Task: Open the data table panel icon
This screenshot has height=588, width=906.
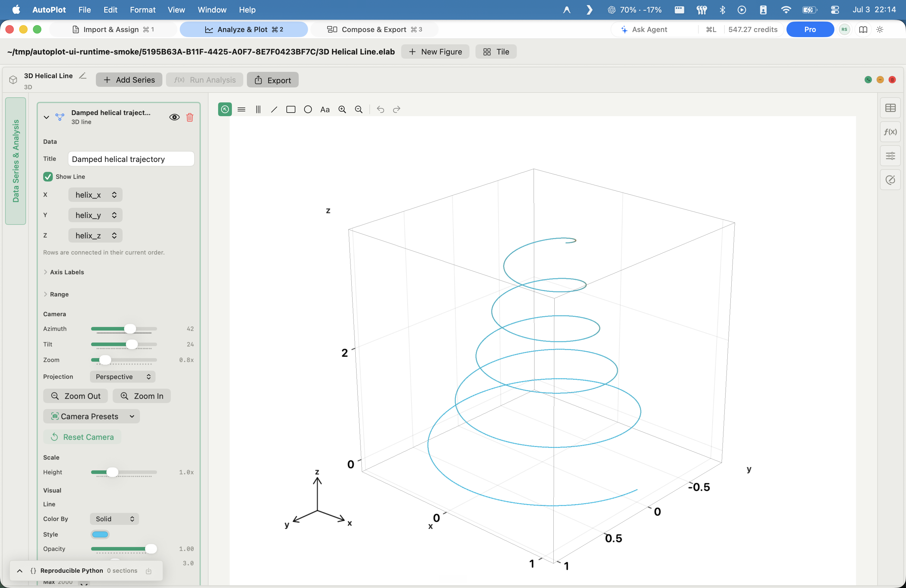Action: (890, 108)
